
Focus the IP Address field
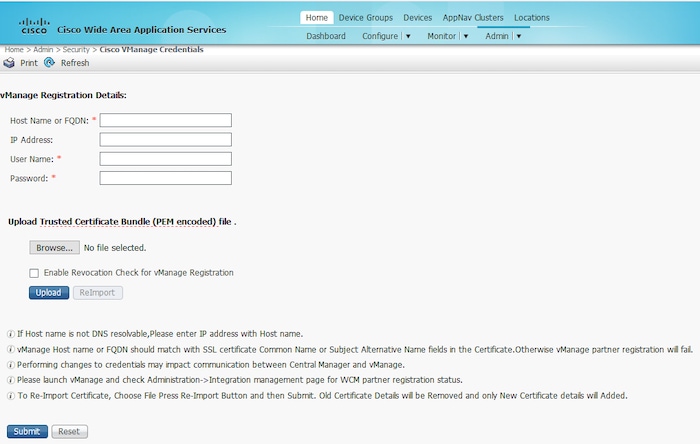[166, 140]
